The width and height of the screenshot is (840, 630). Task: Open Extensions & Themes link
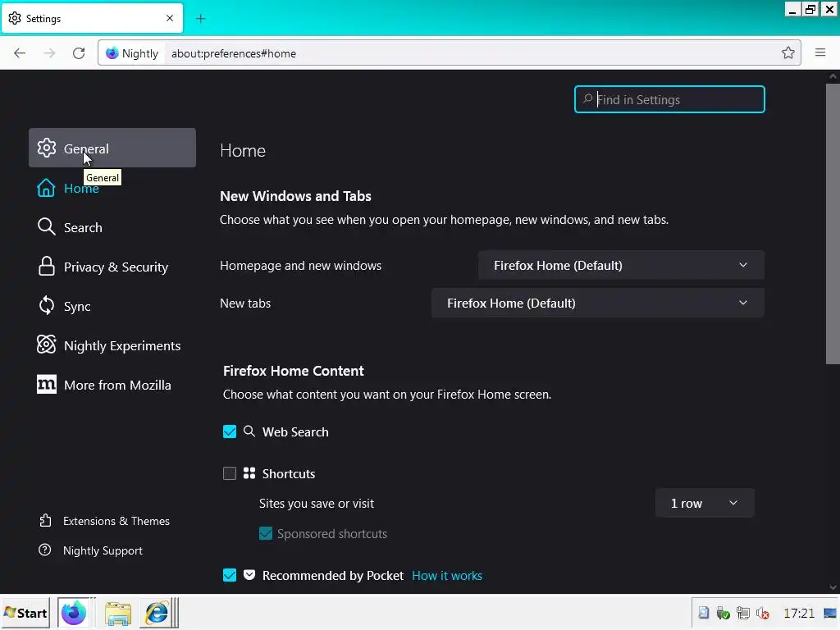click(104, 521)
